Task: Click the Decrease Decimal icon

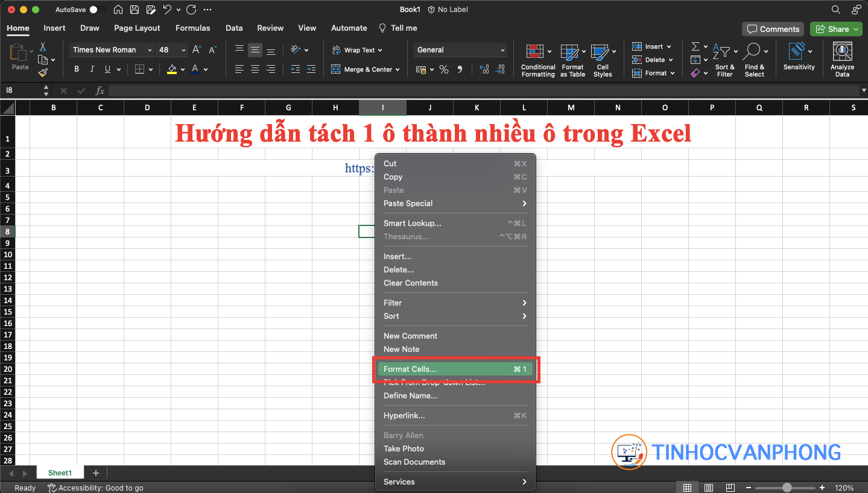Action: click(x=500, y=70)
